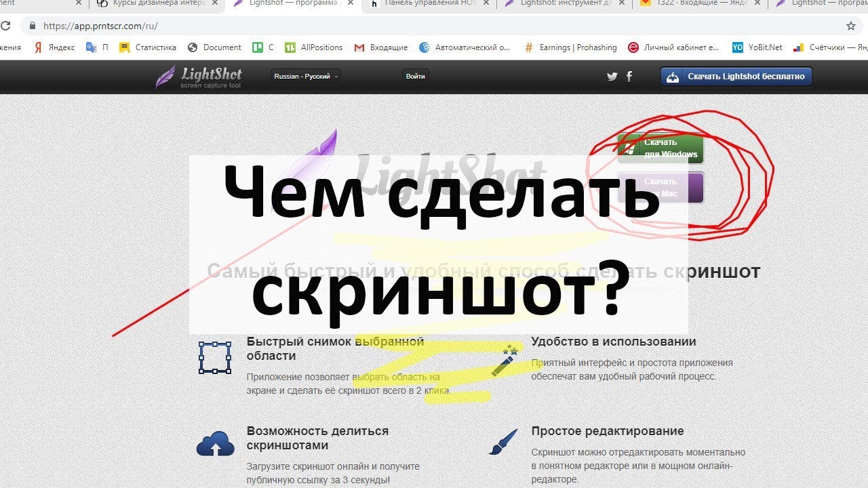Click the Войти login button
868x488 pixels.
(x=415, y=77)
